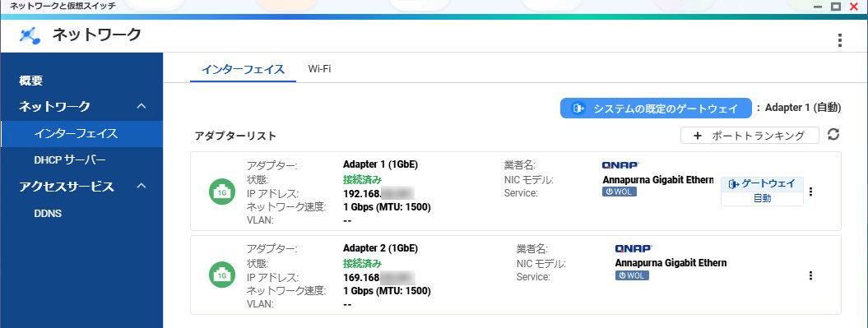
Task: Click the refresh adapter list icon
Action: click(x=833, y=135)
